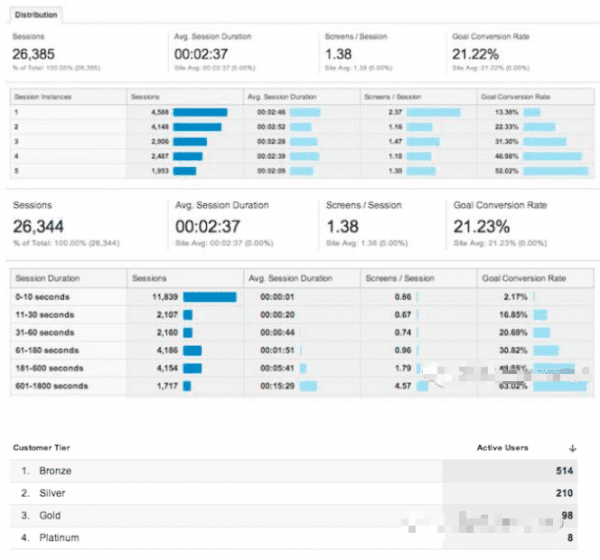Click the 21.23% goal conversion rate figure

(x=481, y=226)
